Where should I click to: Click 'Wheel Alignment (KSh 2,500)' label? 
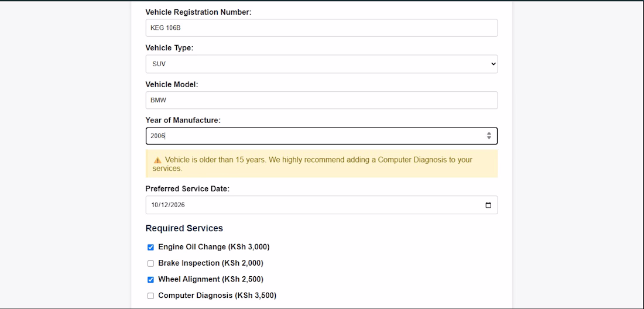click(x=211, y=279)
